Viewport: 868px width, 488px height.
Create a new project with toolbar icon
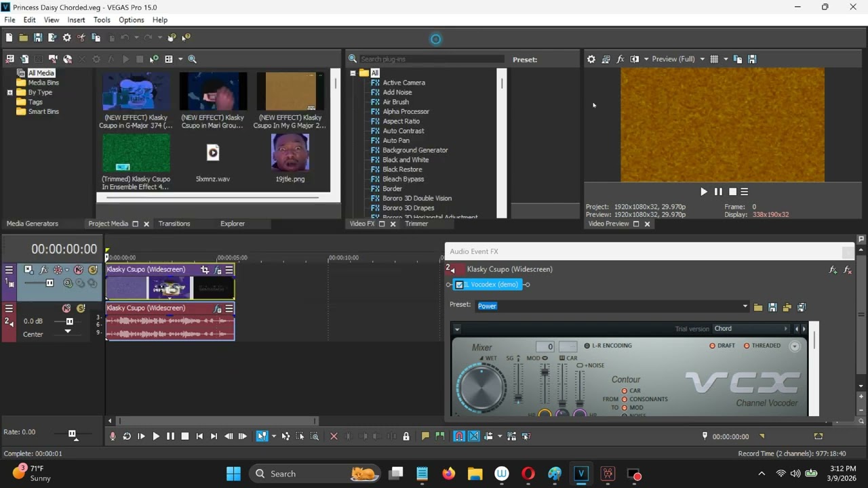(9, 38)
